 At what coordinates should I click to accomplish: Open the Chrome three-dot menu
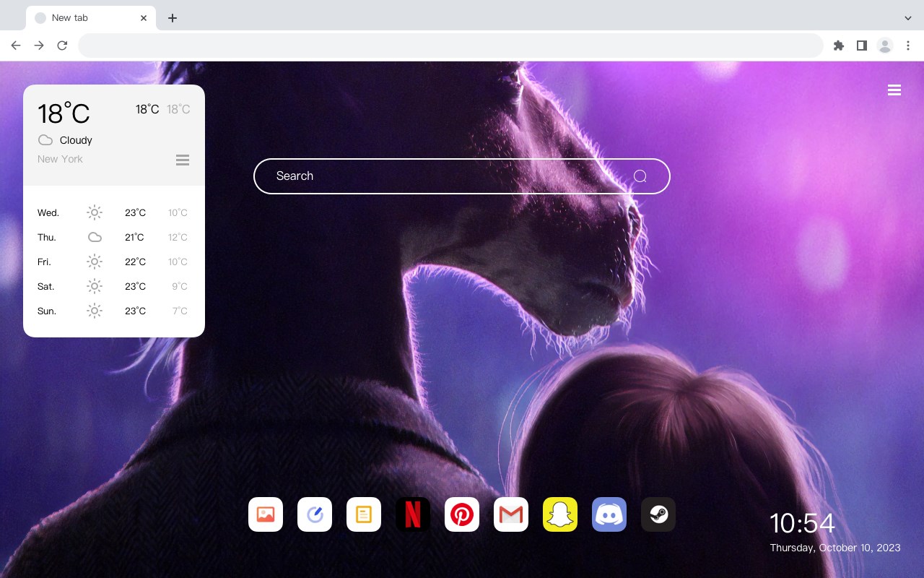pos(908,46)
